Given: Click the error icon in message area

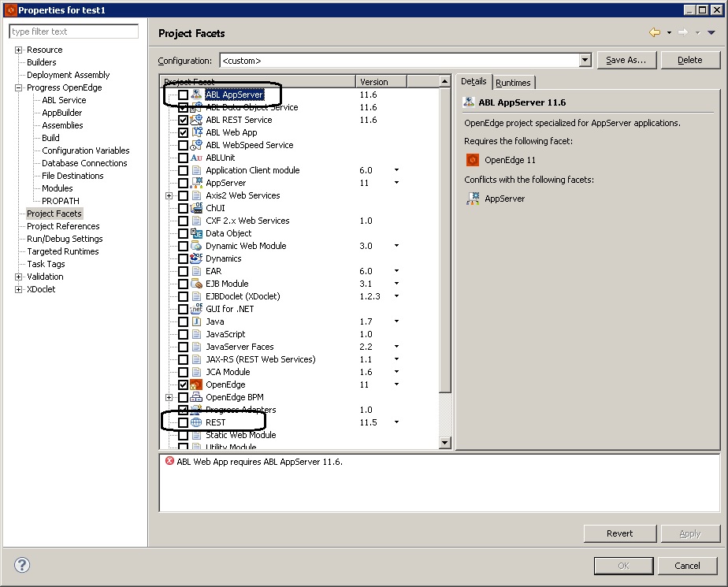Looking at the screenshot, I should pyautogui.click(x=169, y=461).
